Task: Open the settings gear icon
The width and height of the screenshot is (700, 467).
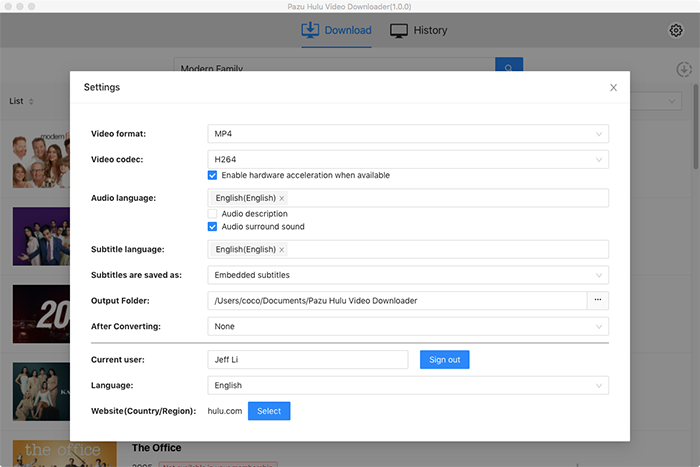Action: click(675, 30)
